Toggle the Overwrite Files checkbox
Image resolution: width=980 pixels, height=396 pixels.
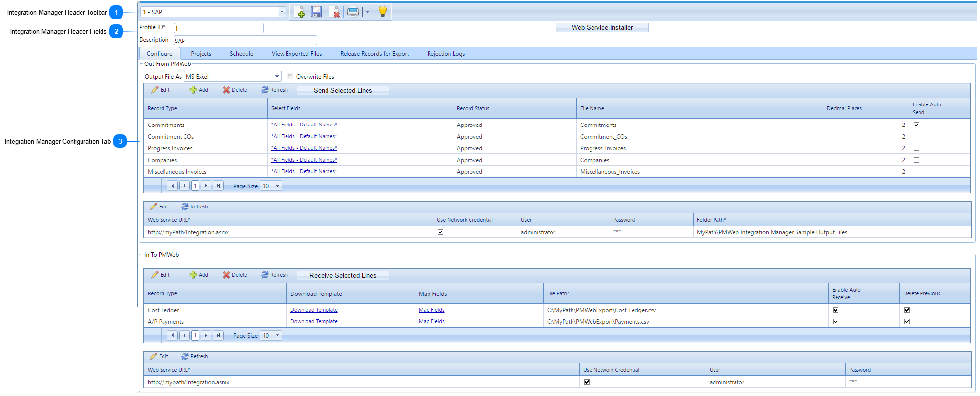(x=290, y=76)
